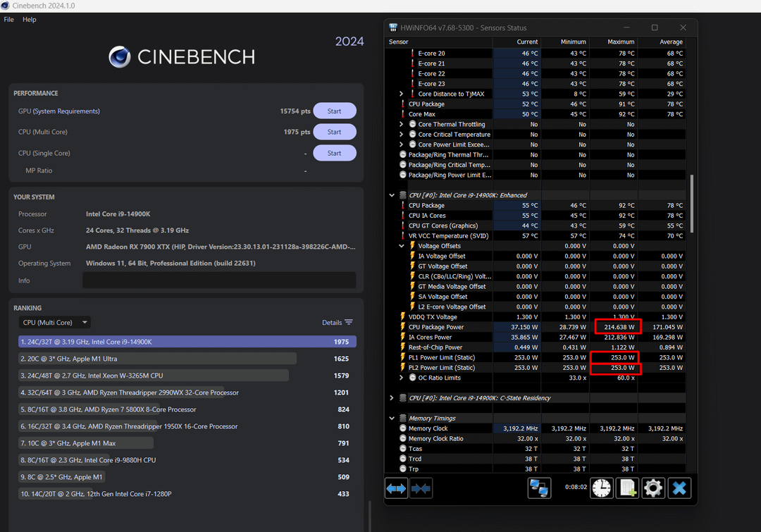Click the Minimum column header
Viewport: 761px width, 532px height.
(565, 42)
